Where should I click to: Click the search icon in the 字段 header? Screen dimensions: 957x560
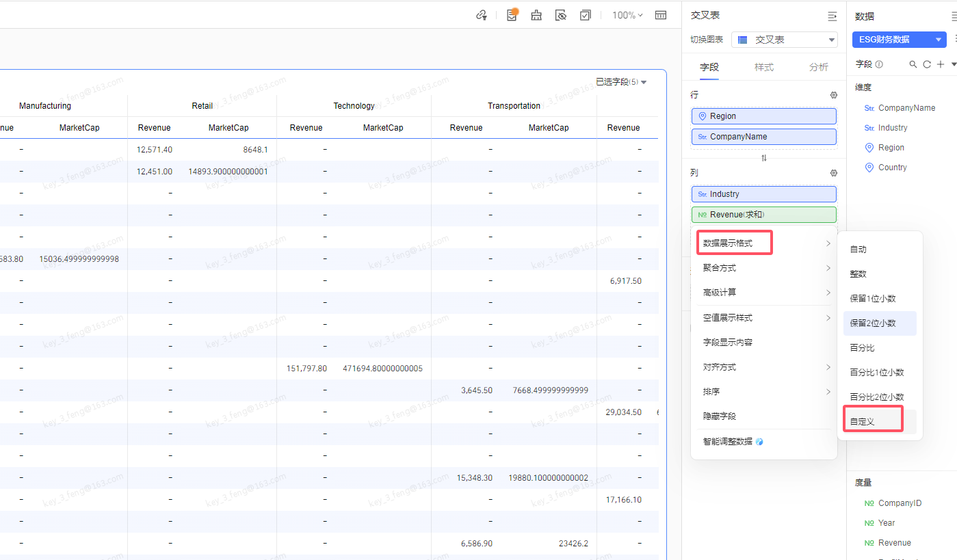(x=913, y=64)
